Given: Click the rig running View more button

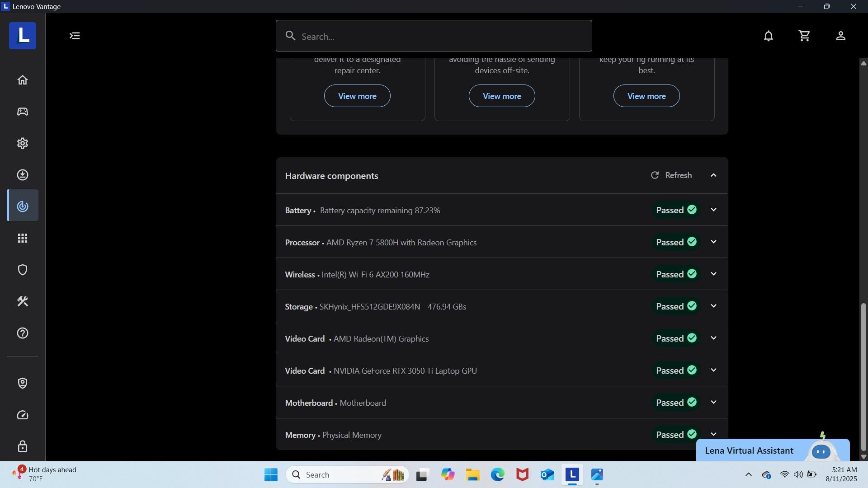Looking at the screenshot, I should 646,96.
